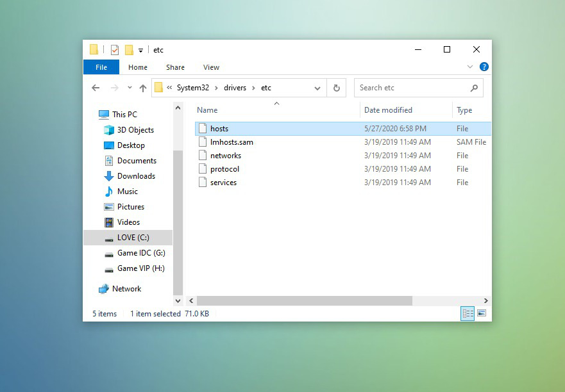Sort by Date modified column
The image size is (565, 392).
[x=406, y=110]
